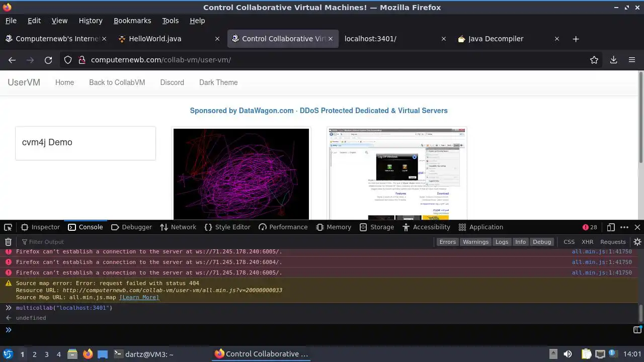Open DevTools more options (three dots)
Viewport: 644px width, 362px height.
(624, 227)
